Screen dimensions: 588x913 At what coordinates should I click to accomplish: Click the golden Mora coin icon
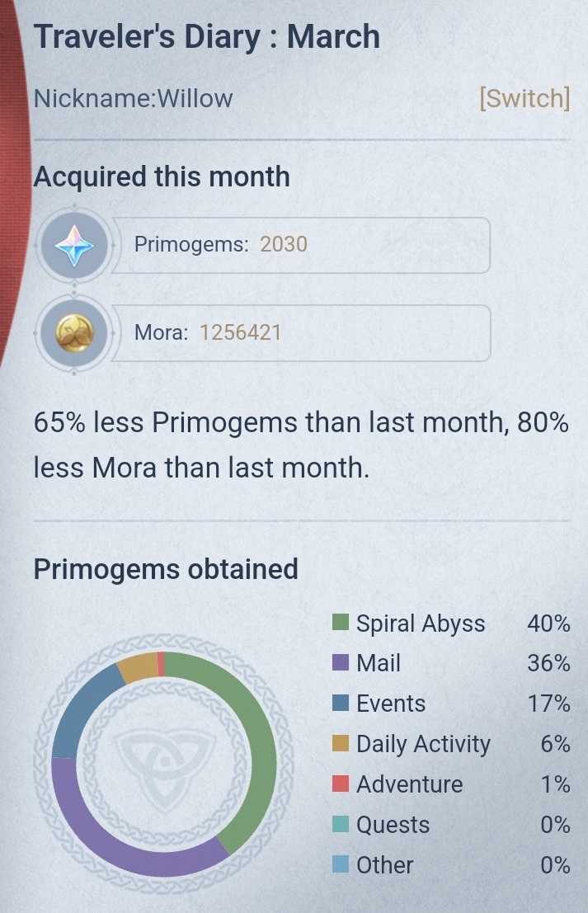coord(73,333)
